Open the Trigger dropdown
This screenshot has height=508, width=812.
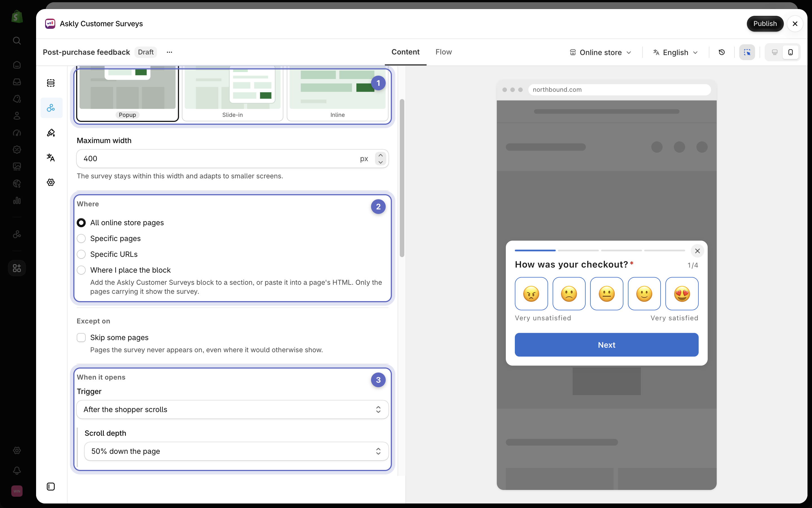(x=233, y=409)
